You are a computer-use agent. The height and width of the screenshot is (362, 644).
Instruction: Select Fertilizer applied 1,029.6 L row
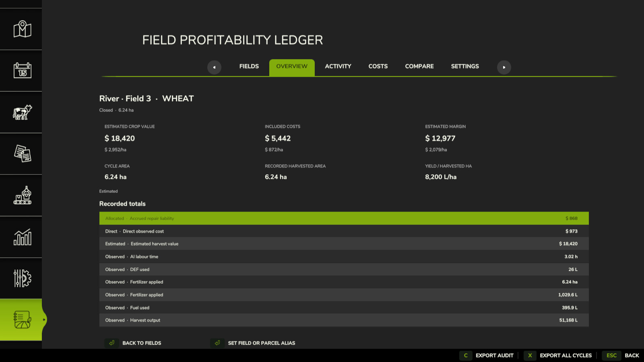(344, 295)
